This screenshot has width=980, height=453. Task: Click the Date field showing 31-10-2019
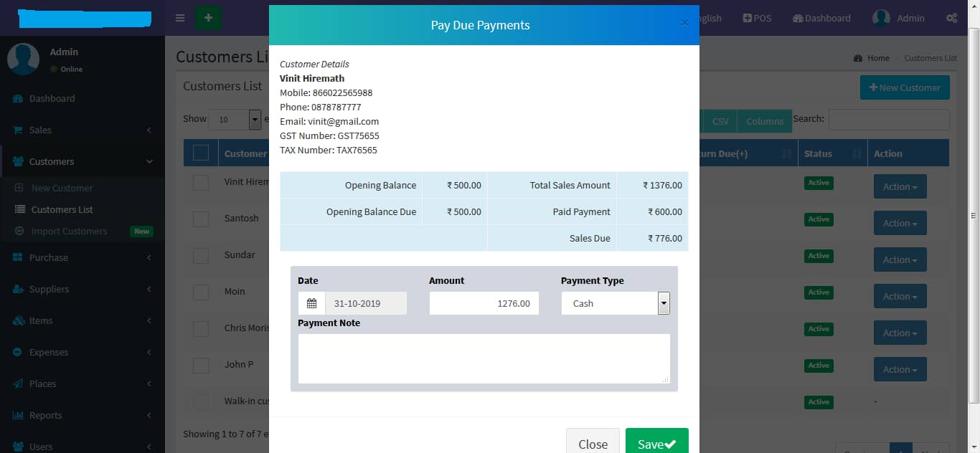[366, 303]
